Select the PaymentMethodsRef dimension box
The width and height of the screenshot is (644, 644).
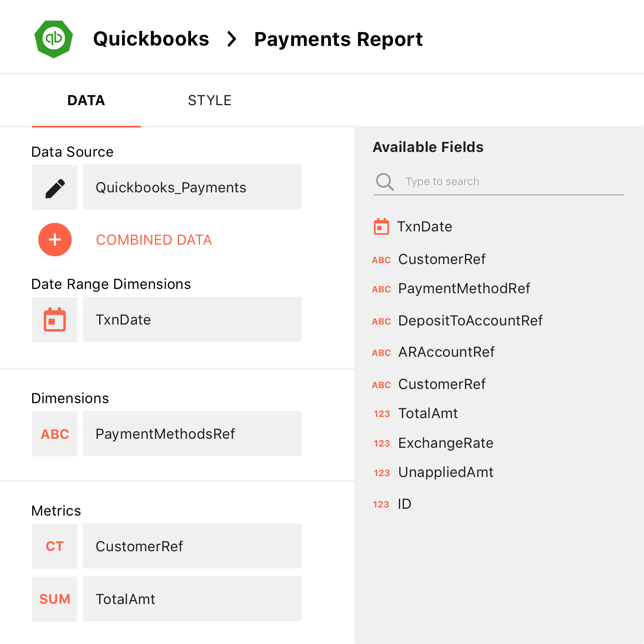click(192, 434)
